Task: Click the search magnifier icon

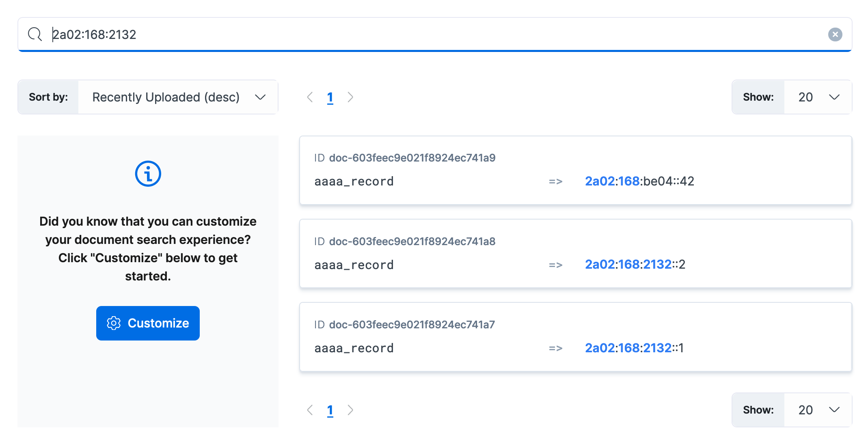Action: 35,34
